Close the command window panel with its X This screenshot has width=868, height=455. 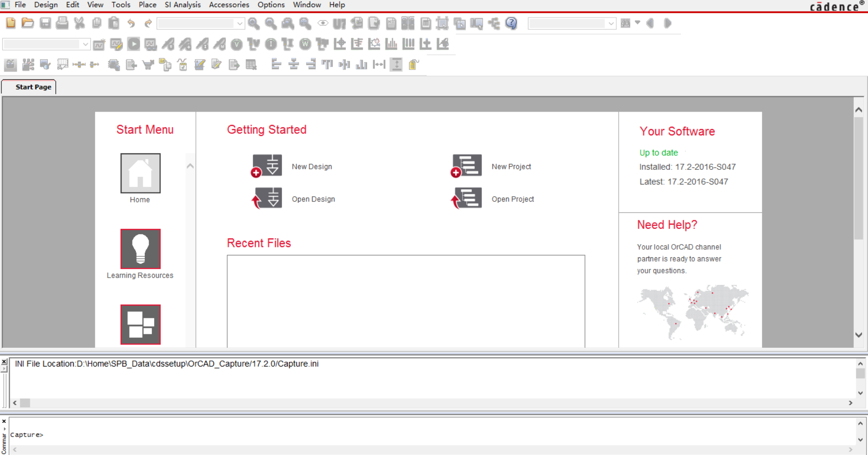[4, 421]
